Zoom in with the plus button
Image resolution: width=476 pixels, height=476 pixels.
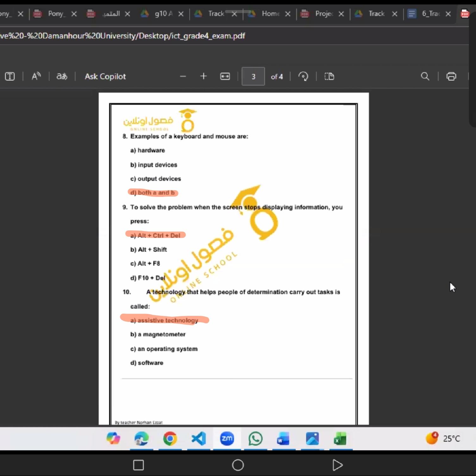(x=204, y=76)
